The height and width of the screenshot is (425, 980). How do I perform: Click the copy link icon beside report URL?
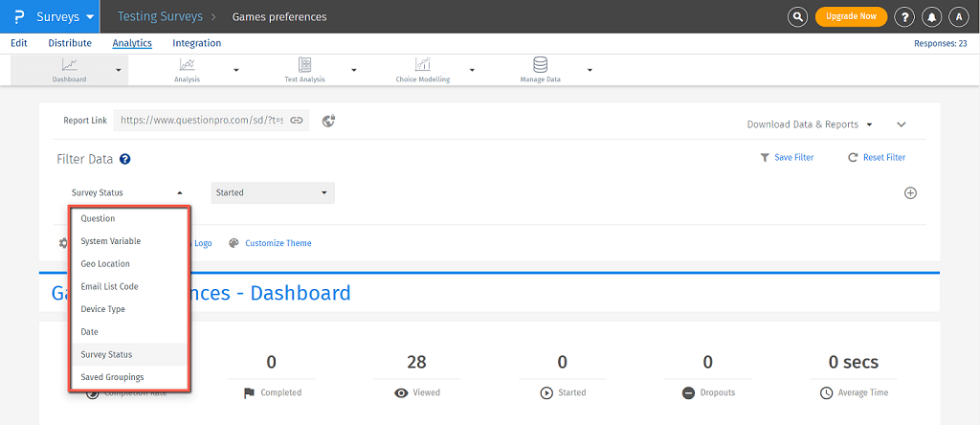coord(297,121)
